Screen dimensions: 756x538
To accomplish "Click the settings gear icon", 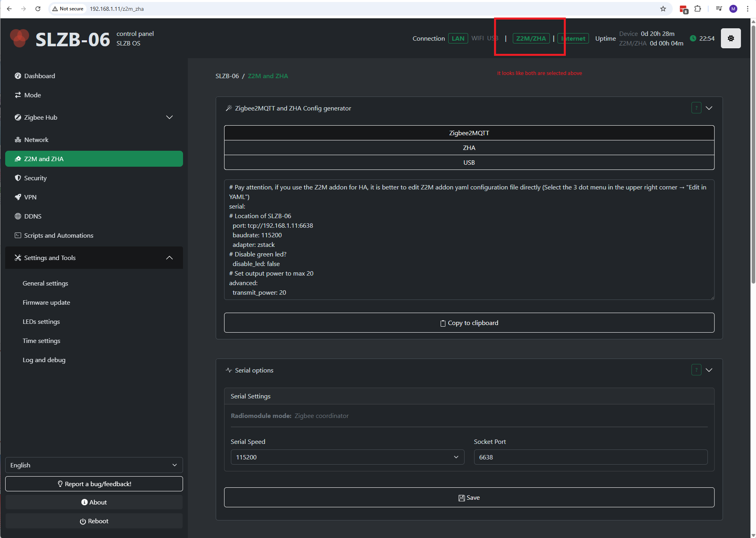I will coord(731,38).
